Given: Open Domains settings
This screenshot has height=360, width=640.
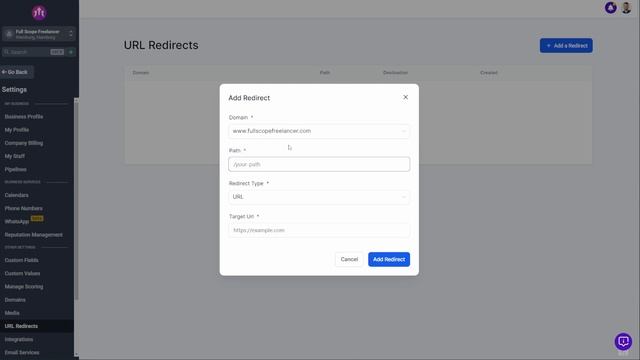Looking at the screenshot, I should 15,300.
